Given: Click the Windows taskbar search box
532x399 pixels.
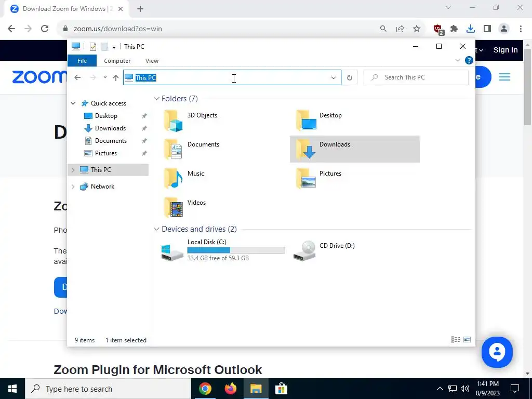Looking at the screenshot, I should [x=108, y=389].
